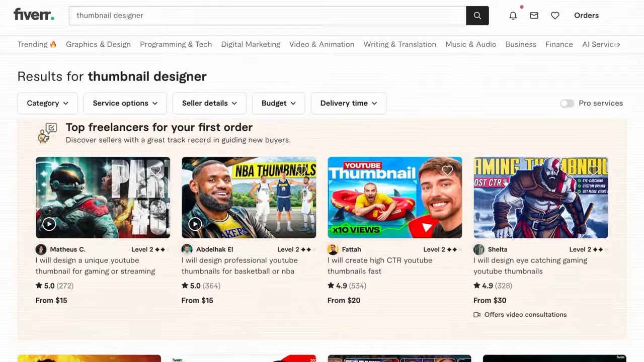The image size is (644, 362).
Task: Expand the Budget filter
Action: coord(278,103)
